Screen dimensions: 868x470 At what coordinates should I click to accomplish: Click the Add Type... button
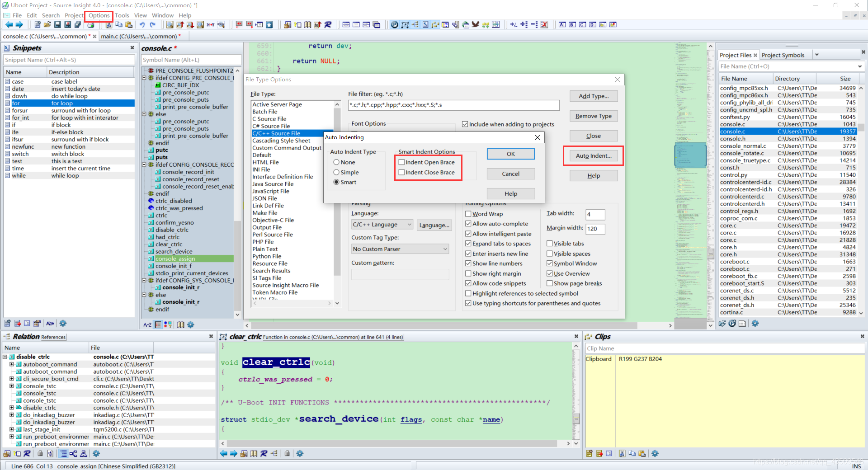594,96
